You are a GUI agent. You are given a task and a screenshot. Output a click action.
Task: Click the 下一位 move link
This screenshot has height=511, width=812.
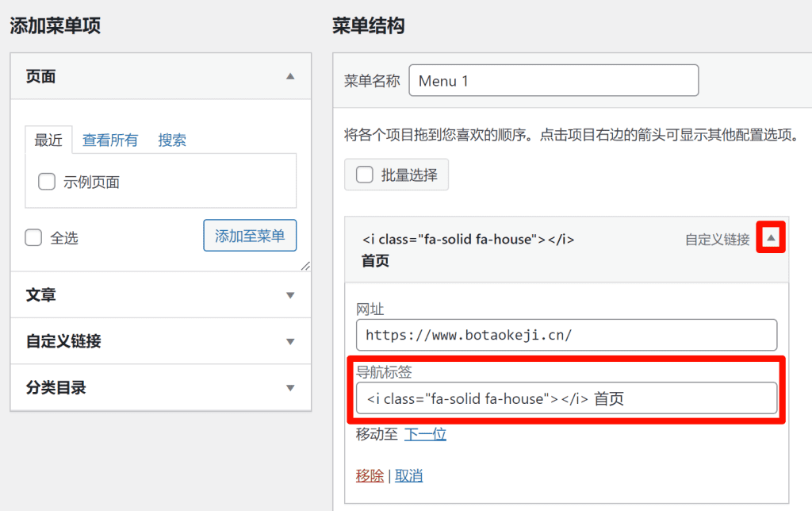click(x=425, y=434)
